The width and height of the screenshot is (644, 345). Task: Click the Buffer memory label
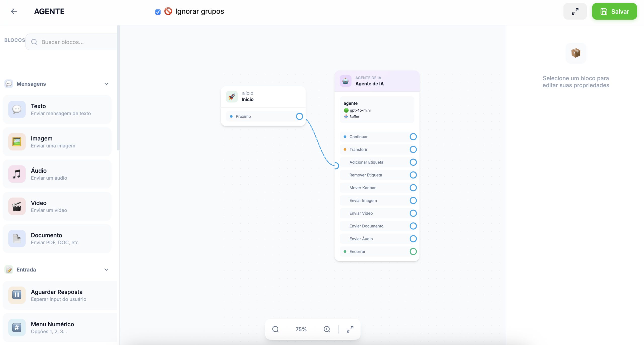[x=354, y=117]
